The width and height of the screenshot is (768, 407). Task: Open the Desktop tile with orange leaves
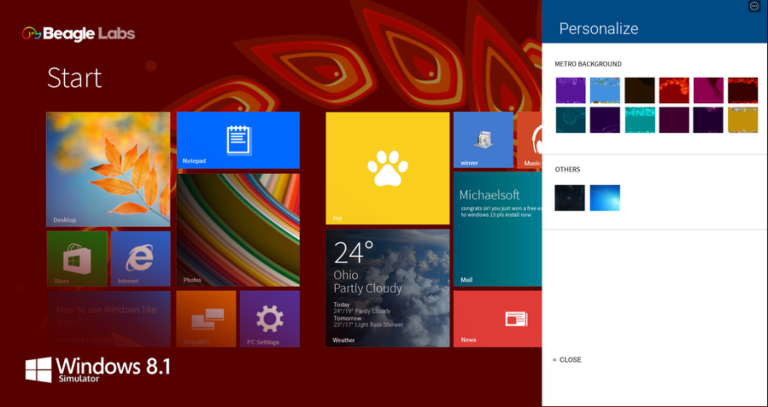click(x=108, y=169)
